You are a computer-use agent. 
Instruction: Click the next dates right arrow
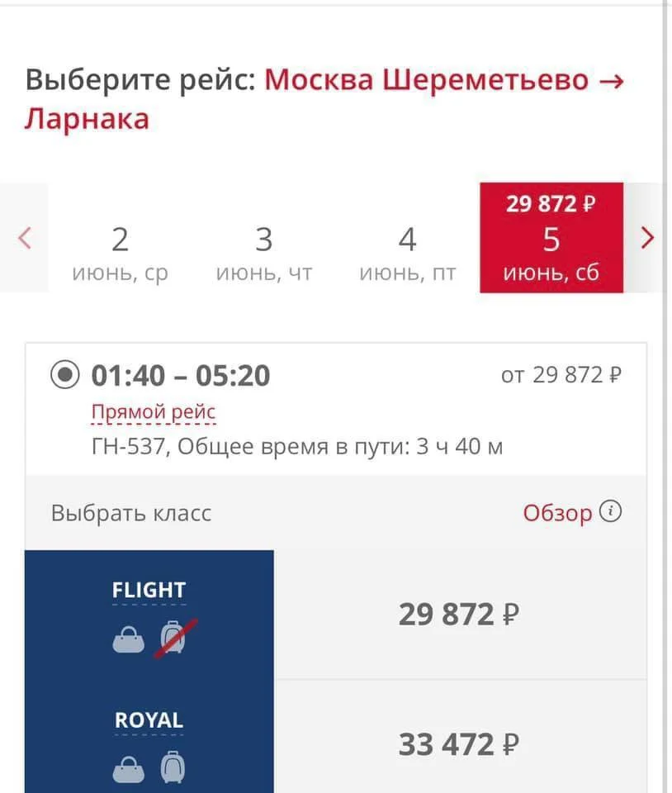pyautogui.click(x=647, y=239)
